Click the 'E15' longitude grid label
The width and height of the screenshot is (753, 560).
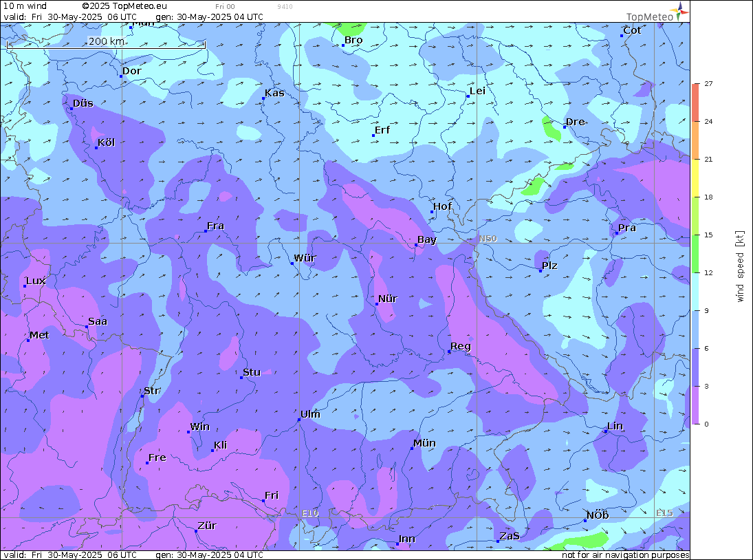(665, 513)
